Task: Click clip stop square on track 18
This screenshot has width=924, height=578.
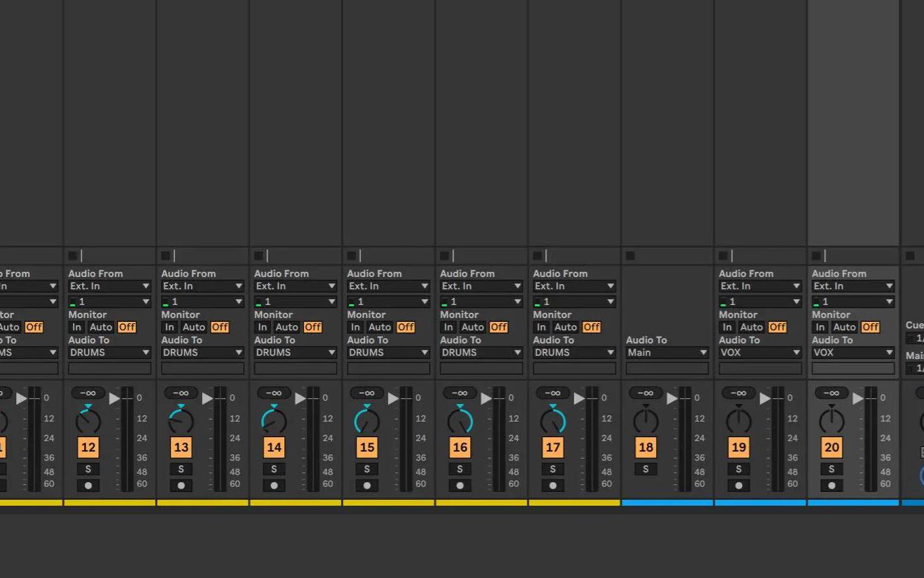Action: tap(630, 256)
